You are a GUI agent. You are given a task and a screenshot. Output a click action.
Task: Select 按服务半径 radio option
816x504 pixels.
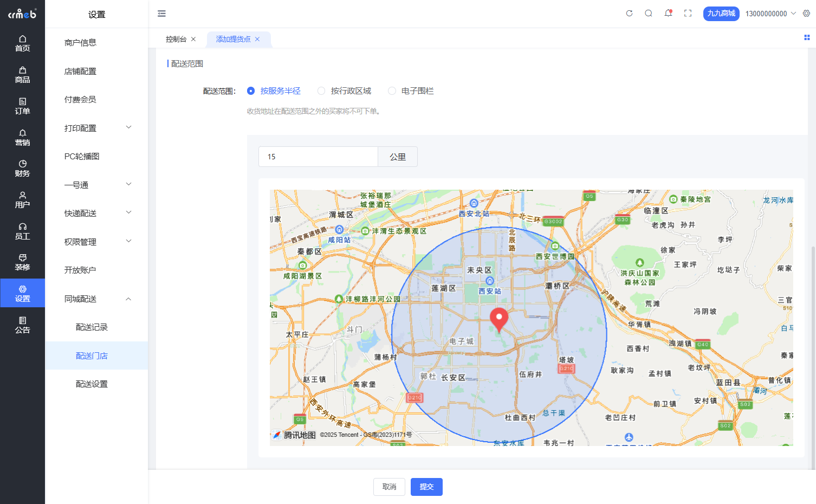(x=251, y=91)
